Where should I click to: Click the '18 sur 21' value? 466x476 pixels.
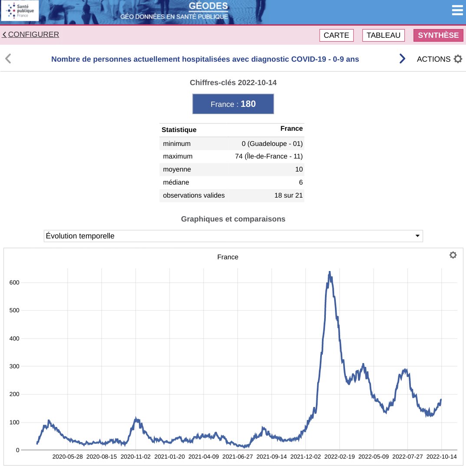(289, 195)
